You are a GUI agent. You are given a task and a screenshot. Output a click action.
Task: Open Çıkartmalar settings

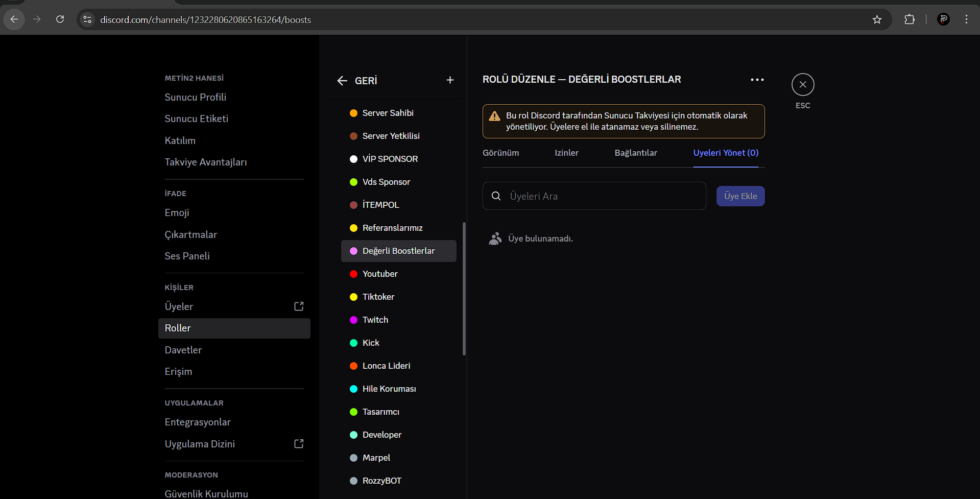click(234, 234)
